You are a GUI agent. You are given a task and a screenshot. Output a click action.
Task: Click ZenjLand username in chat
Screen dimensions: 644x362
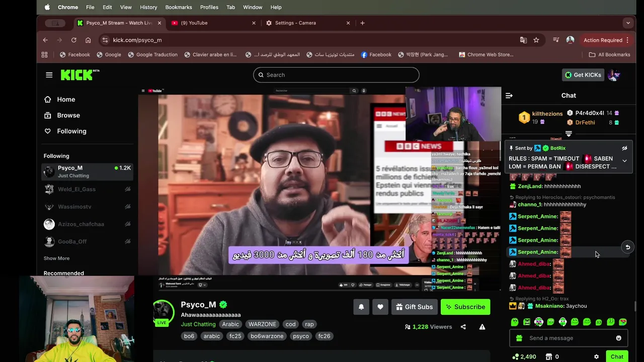click(x=530, y=187)
